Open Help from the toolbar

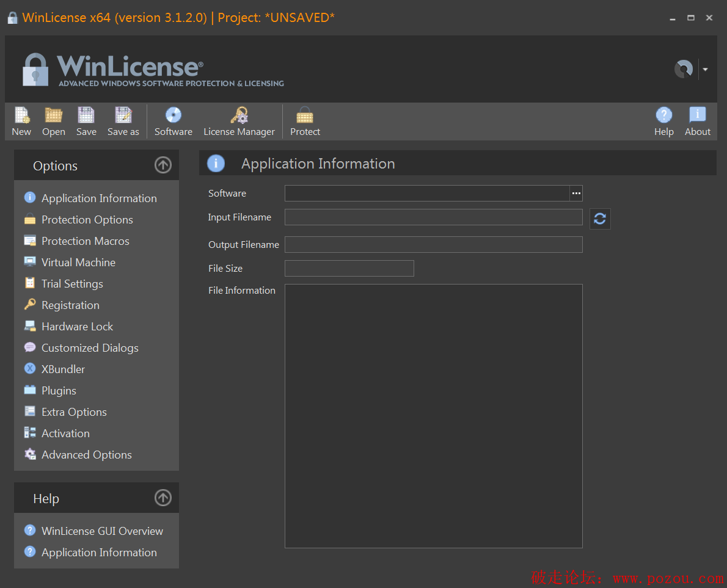point(664,122)
